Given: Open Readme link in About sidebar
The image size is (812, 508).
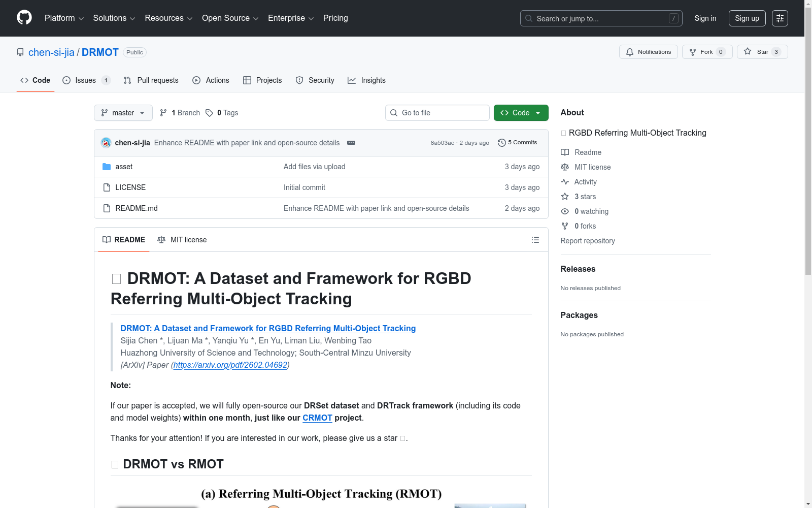Looking at the screenshot, I should click(x=588, y=152).
